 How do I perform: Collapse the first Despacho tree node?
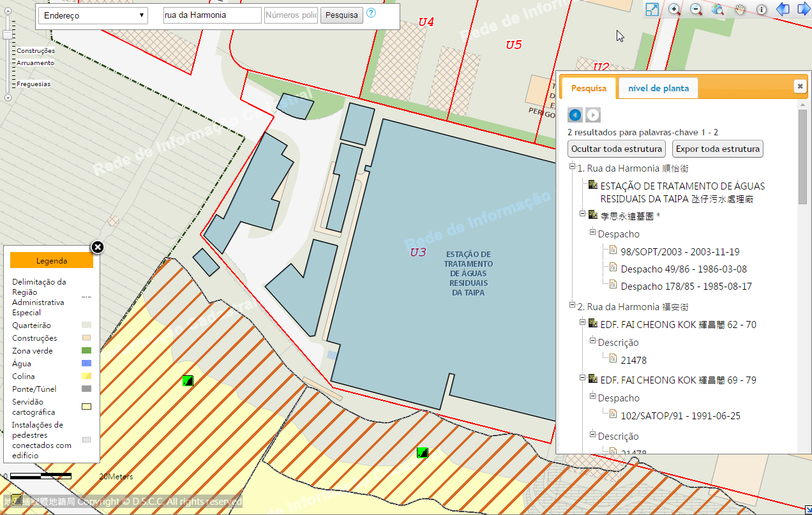592,234
